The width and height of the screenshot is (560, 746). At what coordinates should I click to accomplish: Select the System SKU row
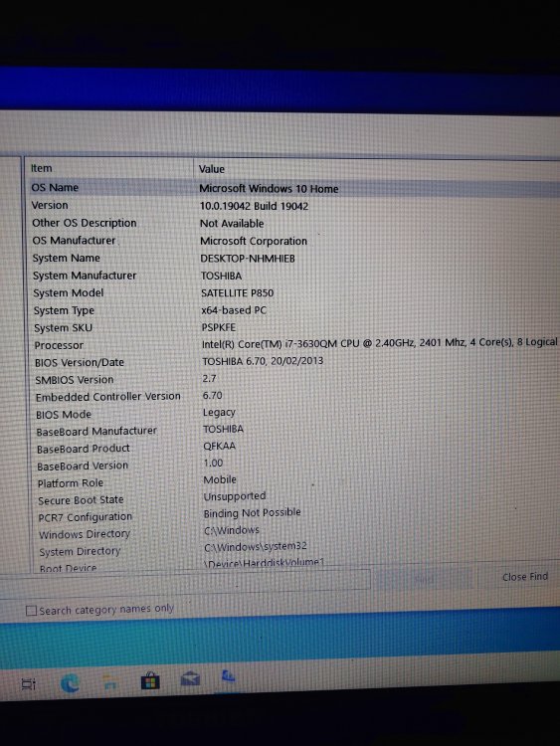(x=63, y=328)
